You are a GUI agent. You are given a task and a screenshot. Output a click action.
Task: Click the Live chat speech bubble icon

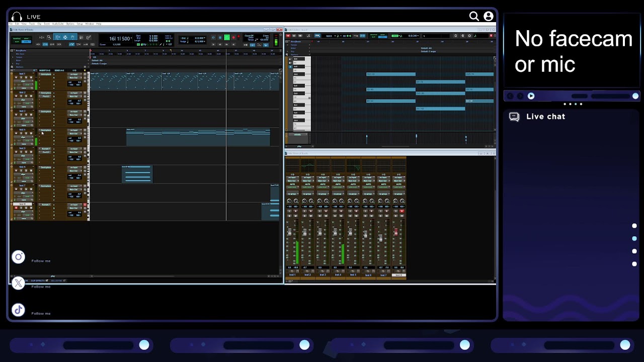tap(514, 117)
